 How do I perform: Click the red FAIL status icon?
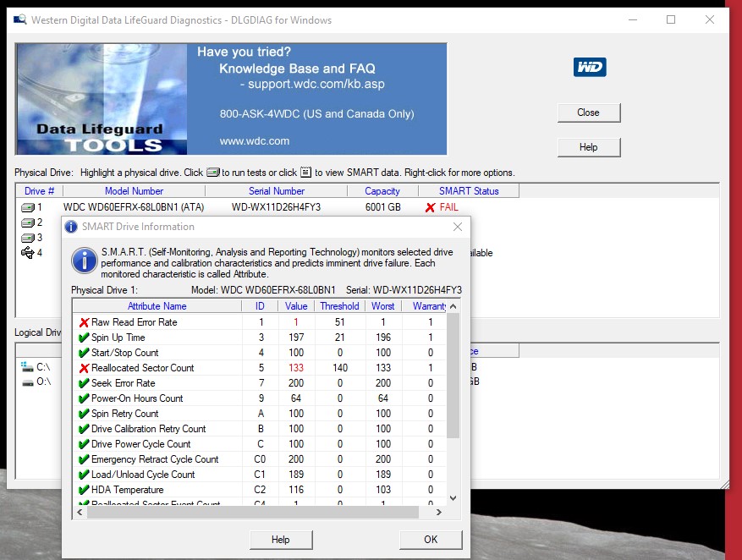[x=431, y=207]
